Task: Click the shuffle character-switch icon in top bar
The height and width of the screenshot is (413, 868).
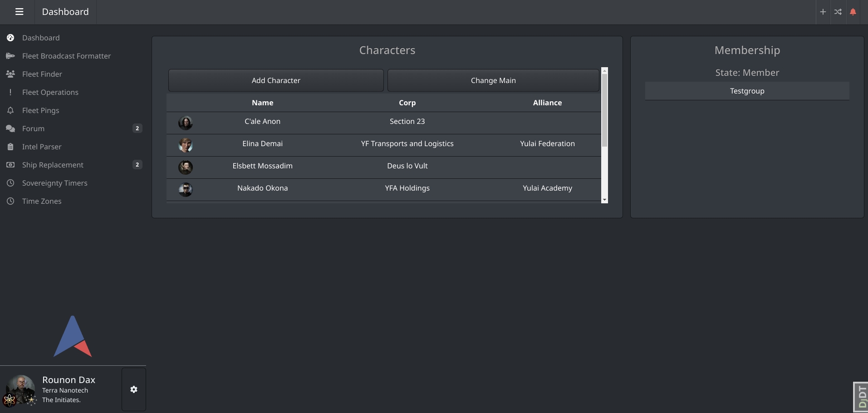Action: pos(838,12)
